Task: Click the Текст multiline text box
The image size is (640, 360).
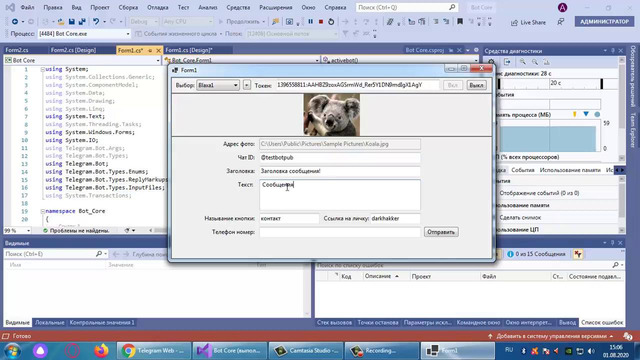Action: pos(340,195)
